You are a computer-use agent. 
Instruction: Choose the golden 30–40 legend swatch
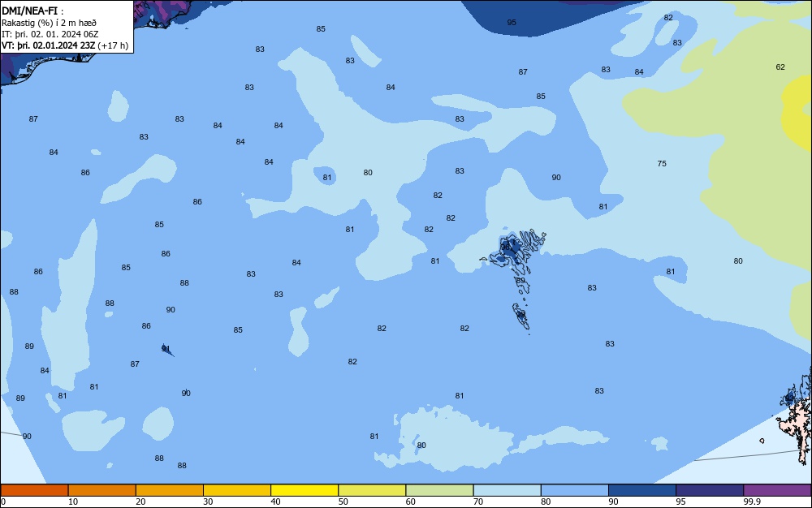pos(237,490)
